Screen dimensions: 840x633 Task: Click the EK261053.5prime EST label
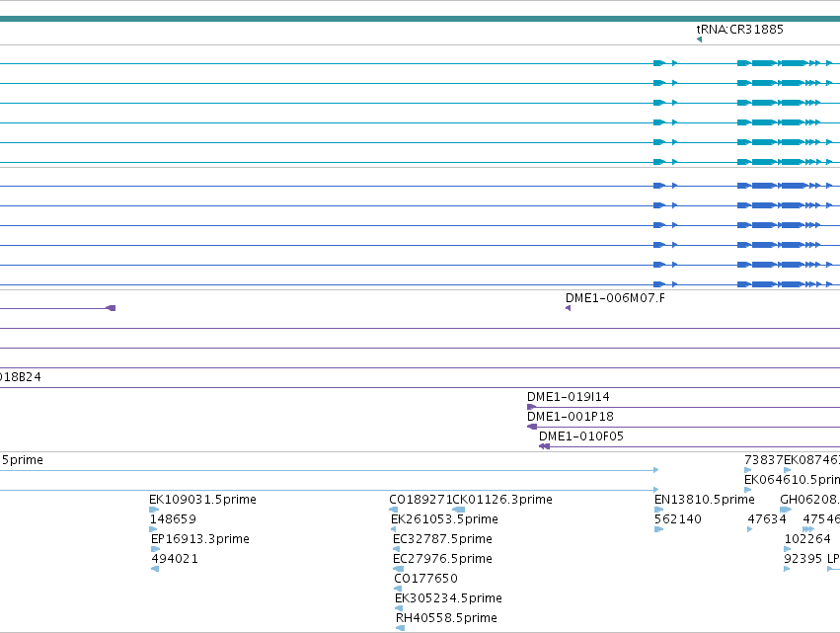click(x=444, y=519)
